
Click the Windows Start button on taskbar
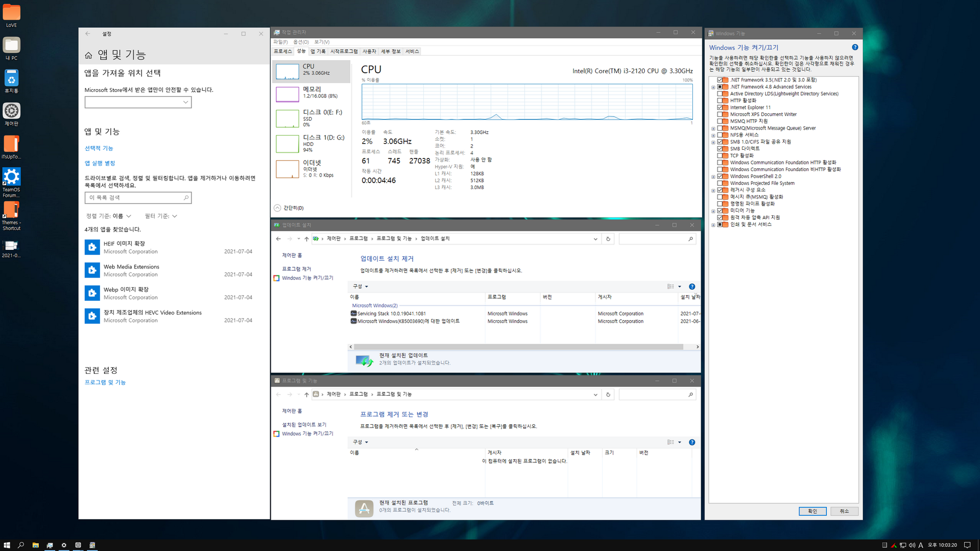point(7,545)
